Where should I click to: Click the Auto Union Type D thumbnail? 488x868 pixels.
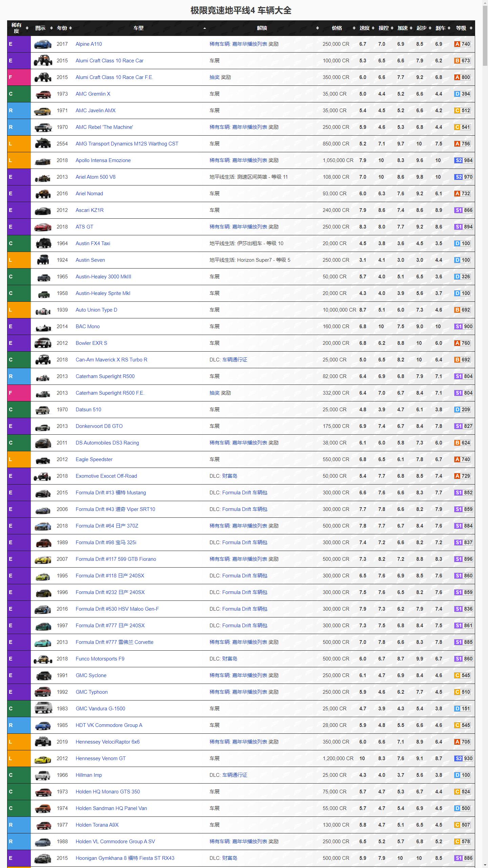43,310
